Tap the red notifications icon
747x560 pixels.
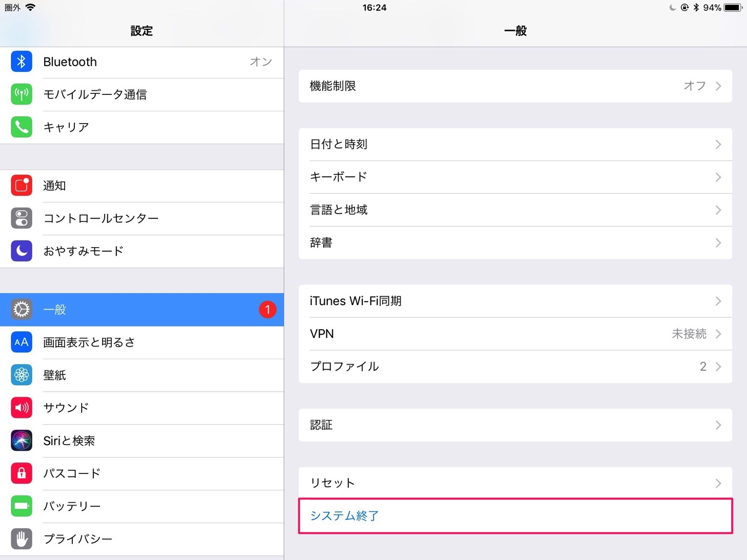(x=22, y=186)
